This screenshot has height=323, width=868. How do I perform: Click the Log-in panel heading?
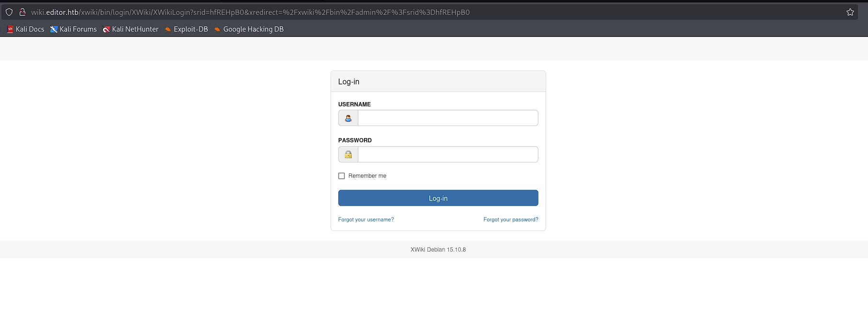coord(349,81)
